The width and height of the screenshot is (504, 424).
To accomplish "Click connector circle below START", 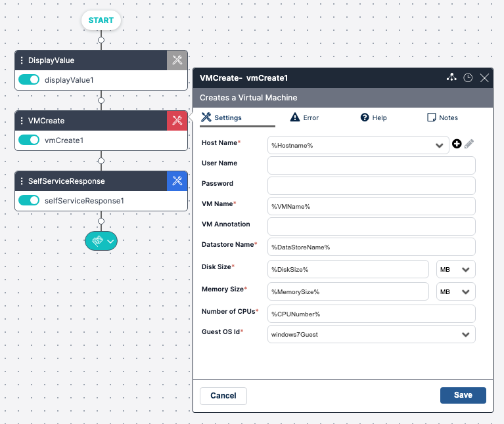I will pyautogui.click(x=101, y=40).
